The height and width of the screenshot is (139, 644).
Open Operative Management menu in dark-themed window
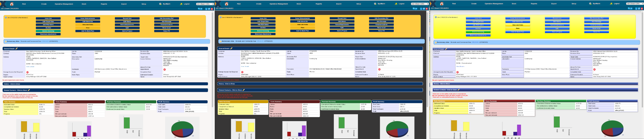point(279,4)
